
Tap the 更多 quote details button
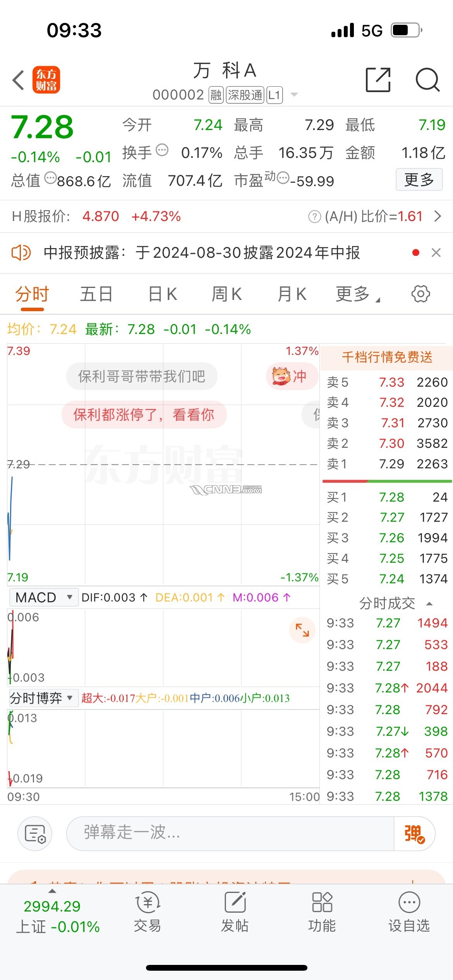pyautogui.click(x=419, y=180)
